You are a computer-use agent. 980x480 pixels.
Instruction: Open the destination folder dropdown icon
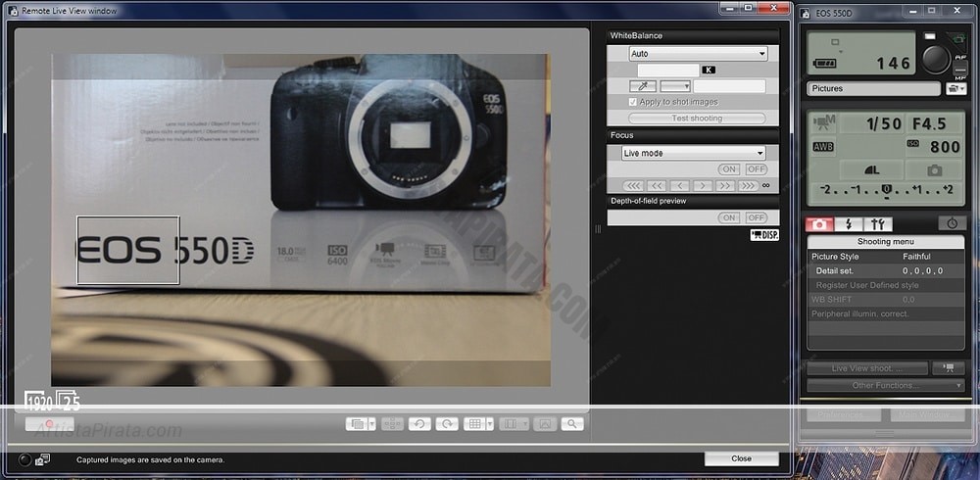[956, 89]
